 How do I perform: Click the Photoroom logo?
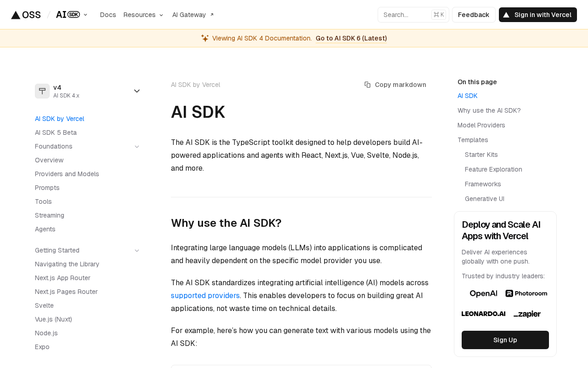(x=526, y=293)
